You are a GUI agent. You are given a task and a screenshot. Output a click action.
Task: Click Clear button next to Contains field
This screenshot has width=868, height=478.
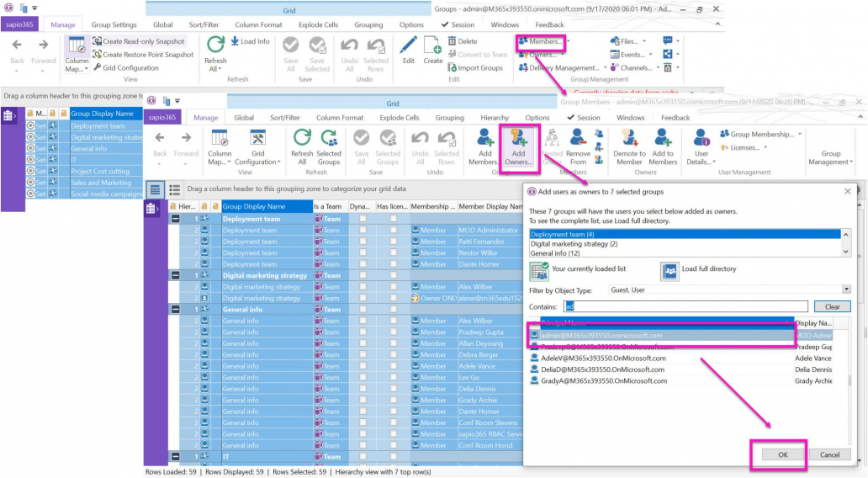coord(832,306)
